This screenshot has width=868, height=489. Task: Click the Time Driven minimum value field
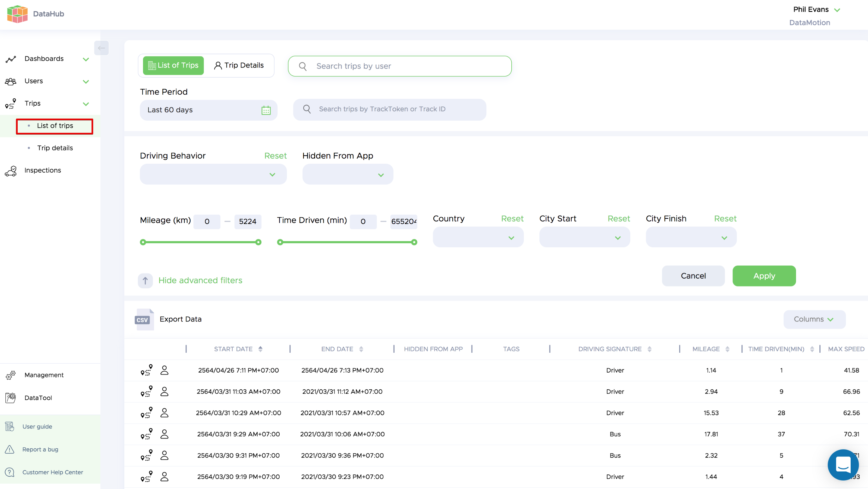(363, 221)
